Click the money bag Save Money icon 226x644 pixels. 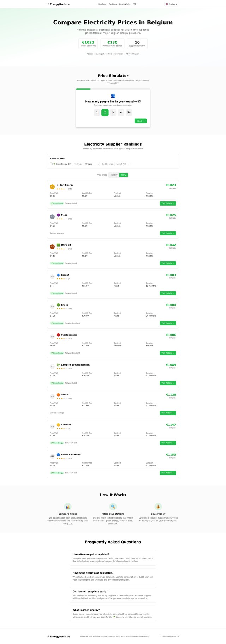(158, 507)
